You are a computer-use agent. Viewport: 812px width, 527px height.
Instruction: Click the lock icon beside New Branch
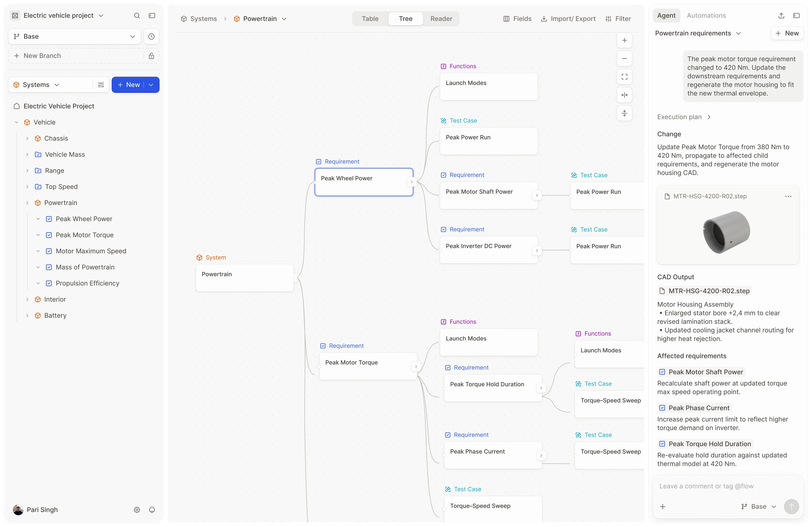[151, 56]
